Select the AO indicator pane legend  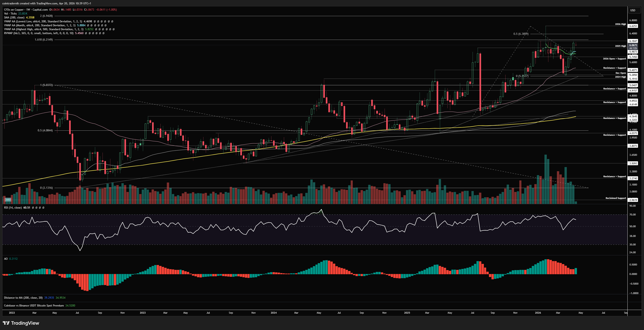6,259
